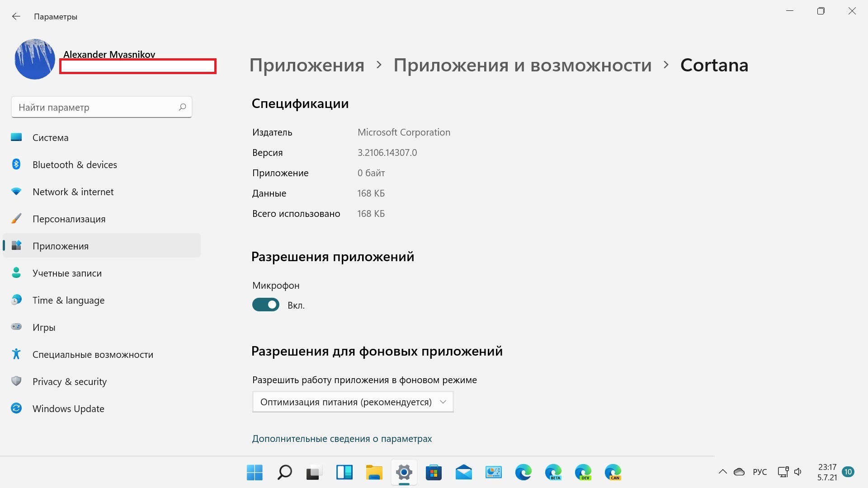Open the 'Оптимизация питания' background dropdown
Viewport: 868px width, 488px height.
[353, 402]
